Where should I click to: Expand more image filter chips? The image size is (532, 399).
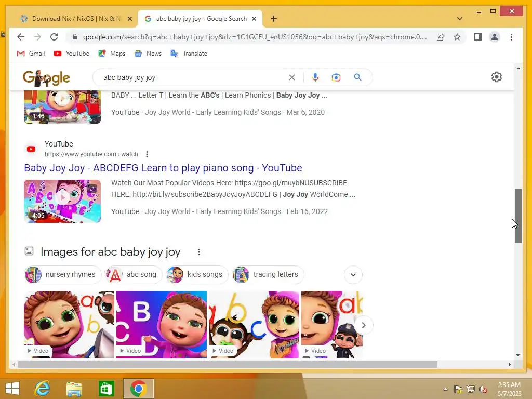pos(353,274)
